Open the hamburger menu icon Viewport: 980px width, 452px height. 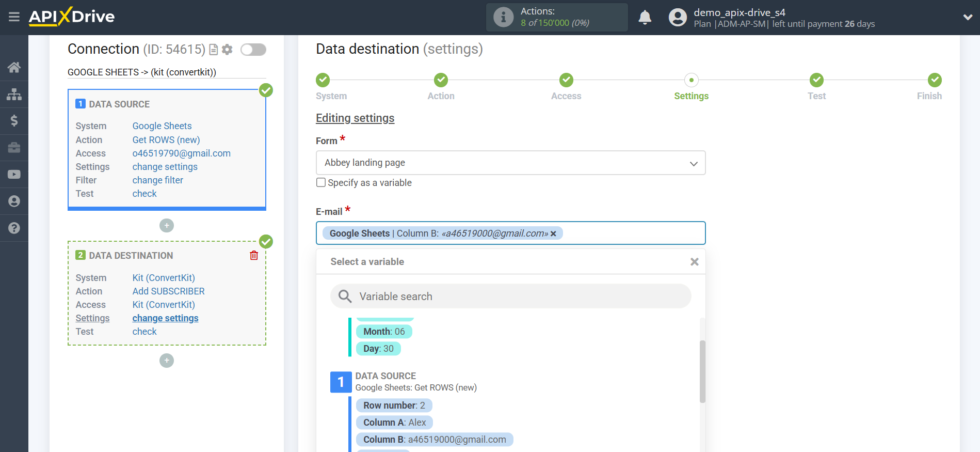14,17
